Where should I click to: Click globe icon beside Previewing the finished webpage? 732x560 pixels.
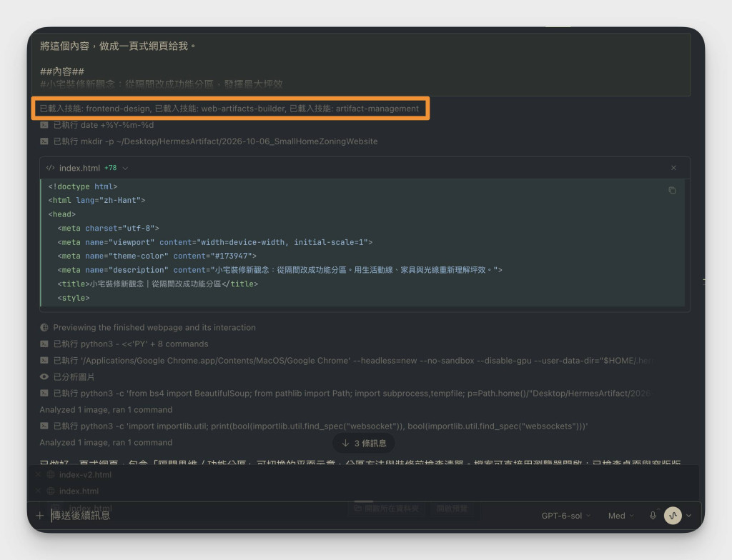pyautogui.click(x=44, y=327)
